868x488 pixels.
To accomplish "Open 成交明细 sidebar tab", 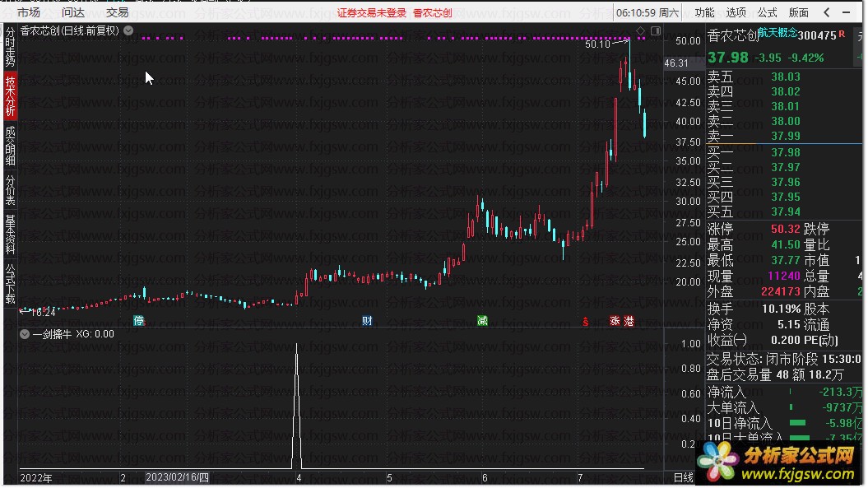I will point(10,145).
